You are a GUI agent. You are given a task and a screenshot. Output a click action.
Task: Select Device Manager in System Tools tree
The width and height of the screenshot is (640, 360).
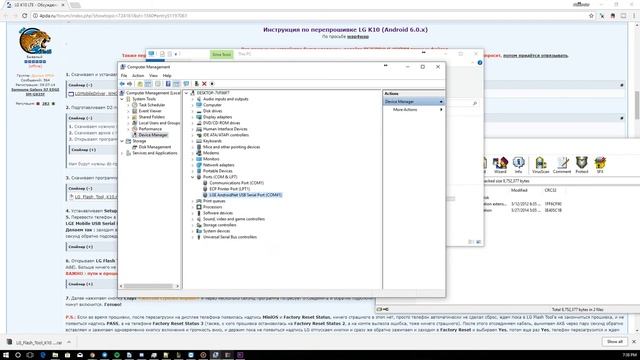[153, 135]
